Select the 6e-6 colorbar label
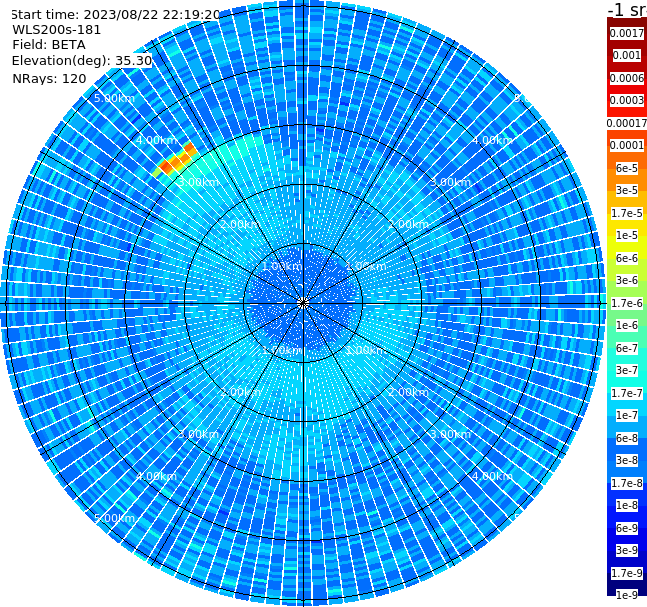 (627, 258)
